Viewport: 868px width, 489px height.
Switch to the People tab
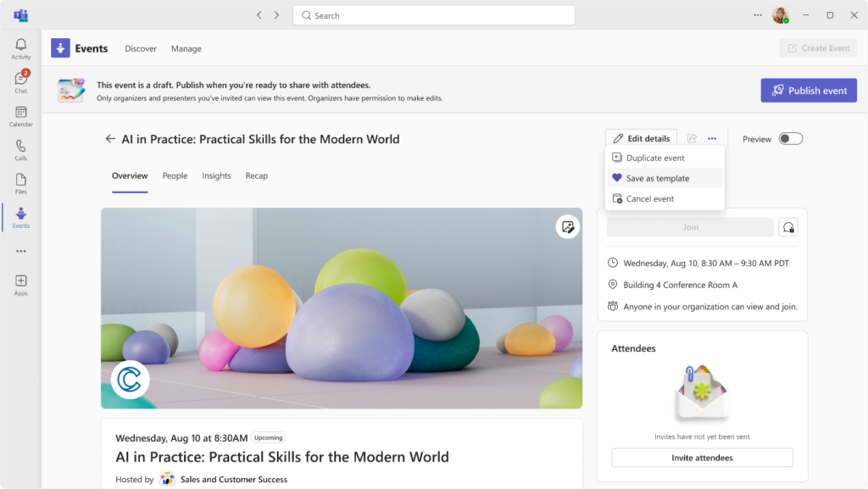[x=175, y=176]
